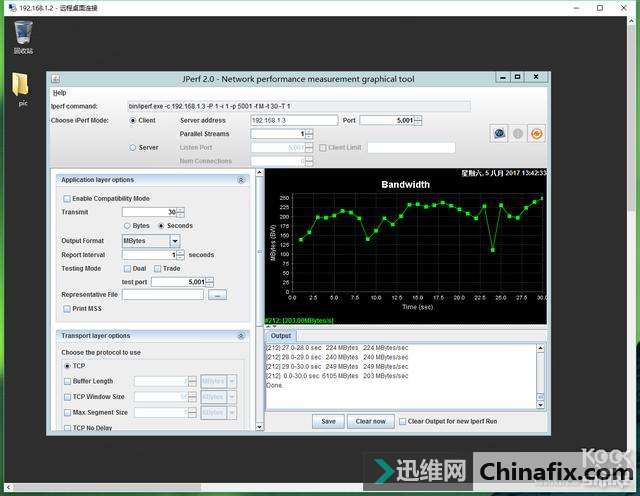Click the output pane scroll-down arrow
Image resolution: width=640 pixels, height=496 pixels.
click(x=540, y=405)
